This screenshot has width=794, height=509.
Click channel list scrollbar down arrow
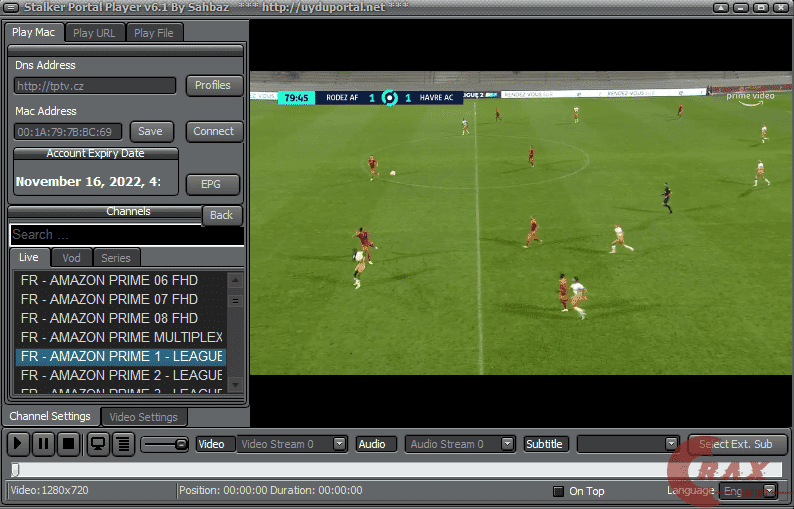click(x=235, y=385)
